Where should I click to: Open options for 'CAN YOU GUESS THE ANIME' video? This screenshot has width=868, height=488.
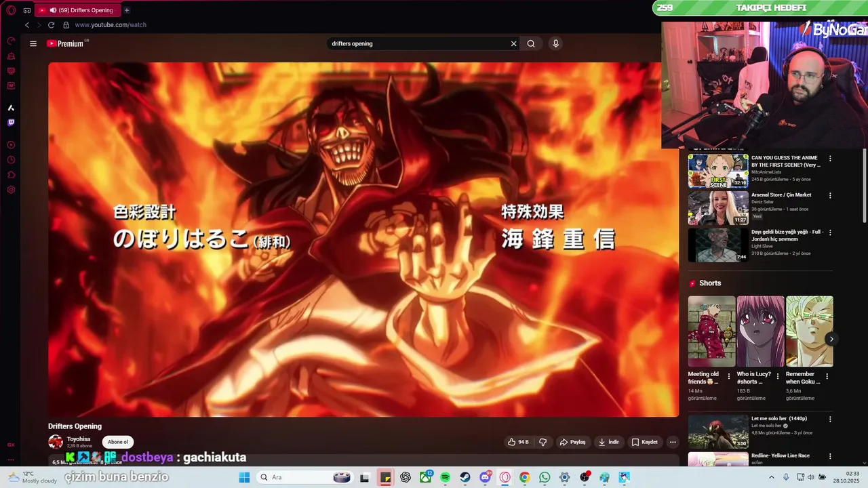(830, 159)
